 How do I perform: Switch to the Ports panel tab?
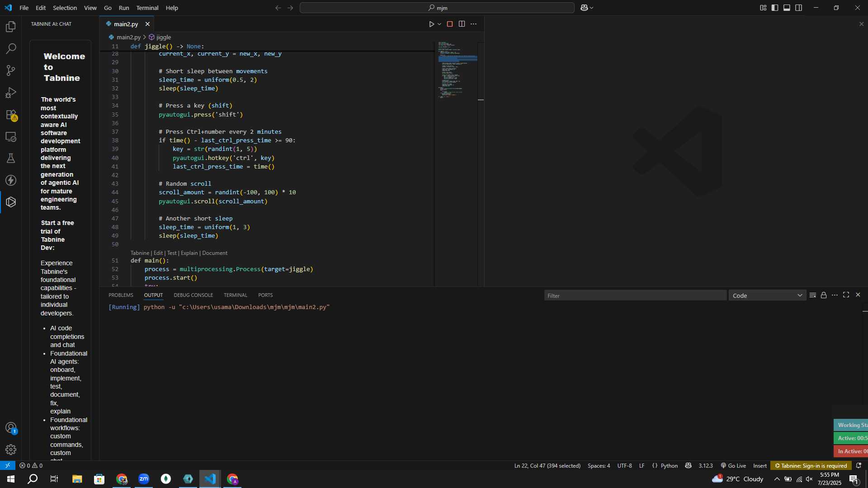[265, 295]
